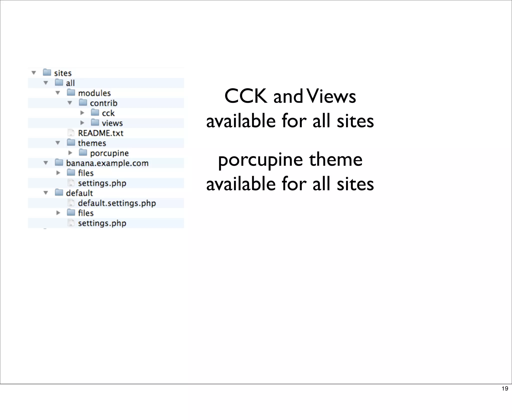Select the modules folder row
Image resolution: width=512 pixels, height=420 pixels.
(94, 93)
